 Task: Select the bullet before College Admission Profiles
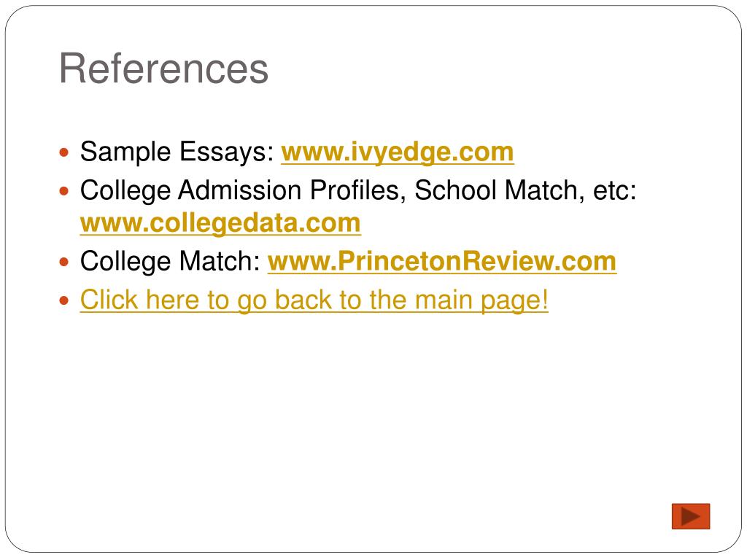(x=64, y=192)
